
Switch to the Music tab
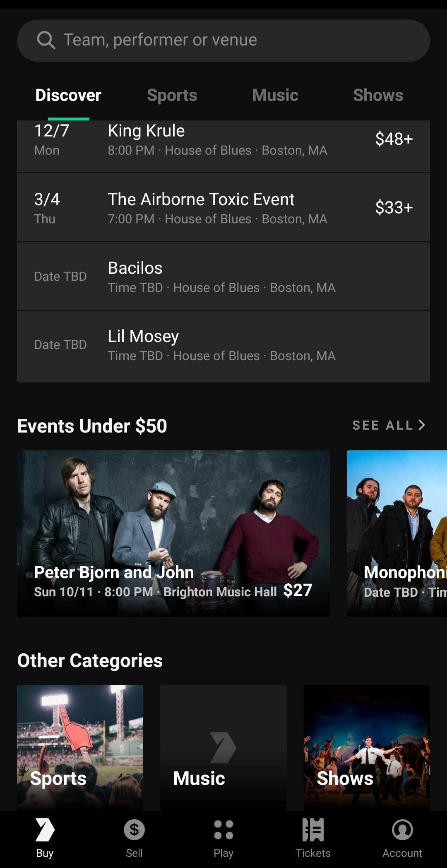[275, 95]
